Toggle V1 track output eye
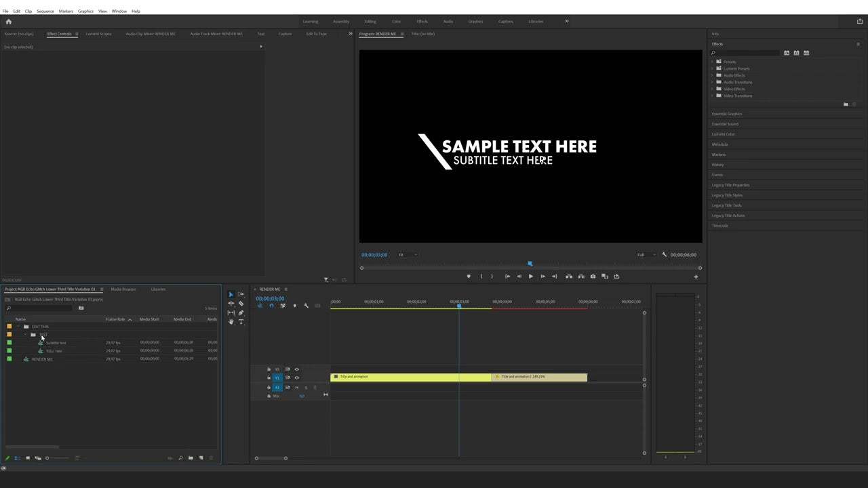 (x=296, y=378)
